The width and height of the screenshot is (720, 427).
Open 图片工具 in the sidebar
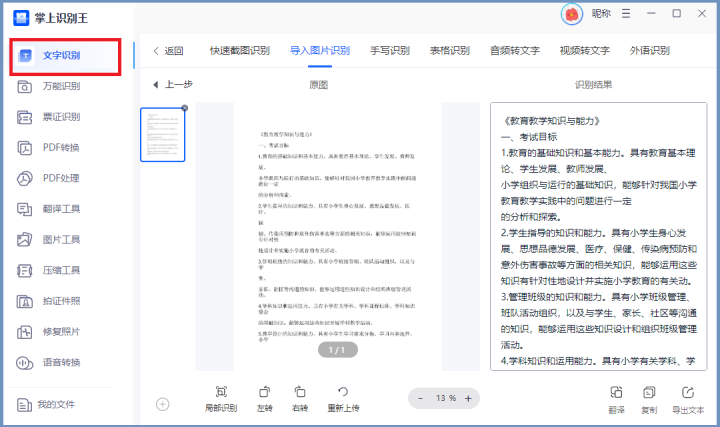[x=49, y=240]
